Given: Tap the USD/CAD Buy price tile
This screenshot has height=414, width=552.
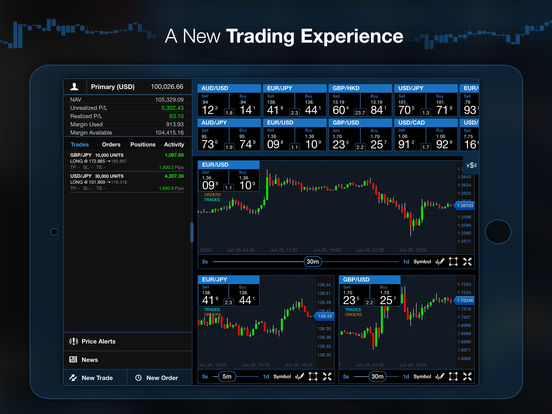Looking at the screenshot, I should [442, 139].
